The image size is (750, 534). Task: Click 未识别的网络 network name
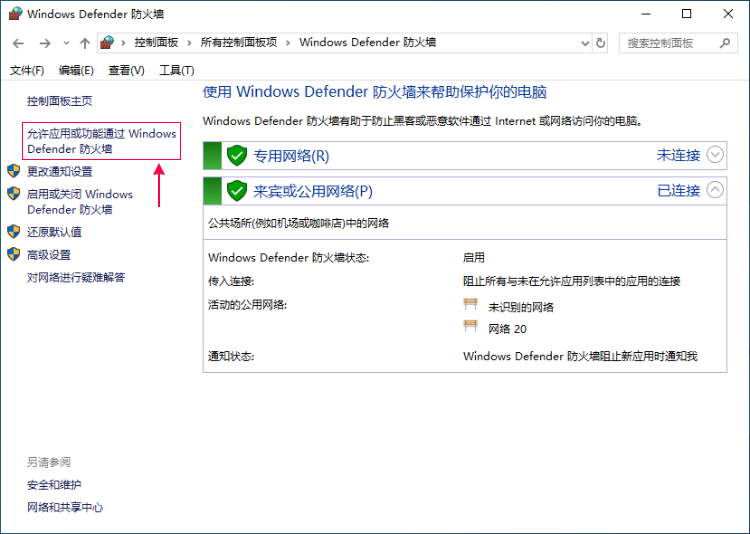click(x=521, y=307)
